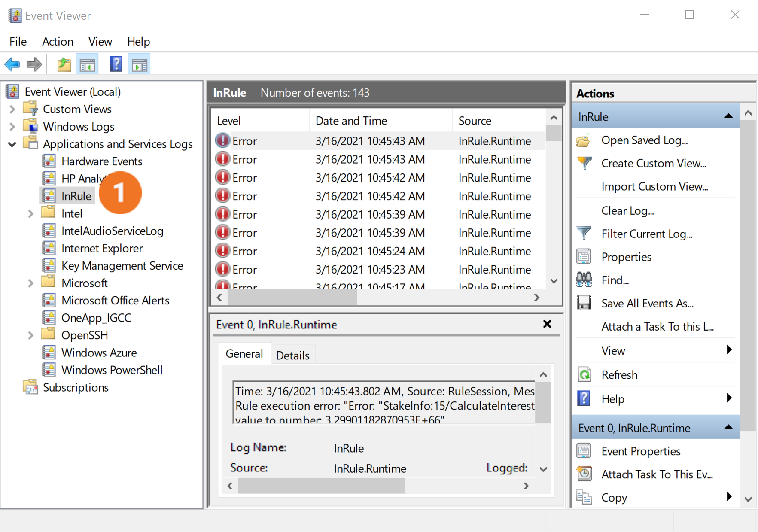Click Refresh in the Actions pane
This screenshot has height=532, width=758.
click(x=619, y=375)
